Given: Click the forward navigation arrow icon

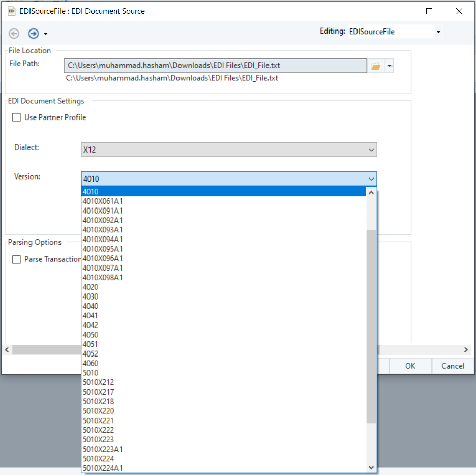Looking at the screenshot, I should 34,34.
